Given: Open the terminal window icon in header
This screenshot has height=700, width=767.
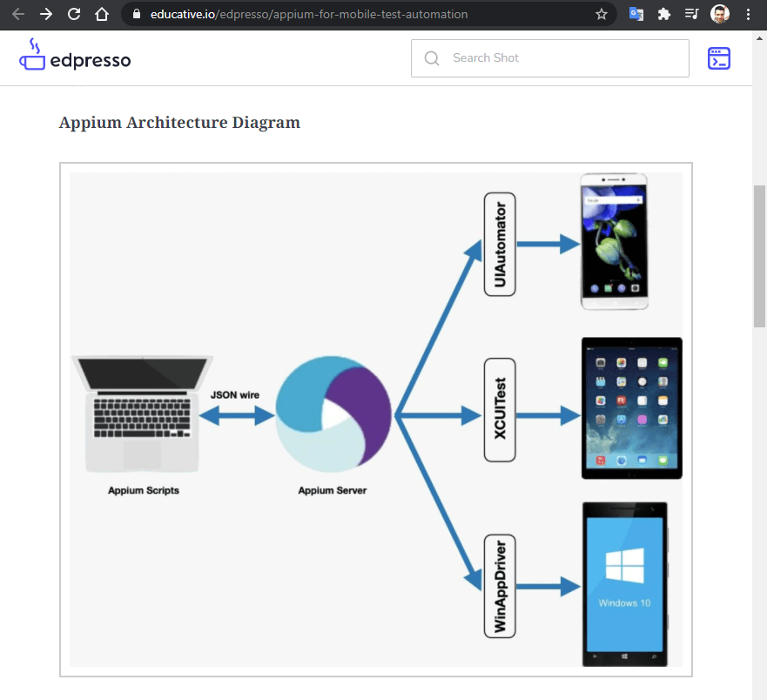Looking at the screenshot, I should point(718,58).
